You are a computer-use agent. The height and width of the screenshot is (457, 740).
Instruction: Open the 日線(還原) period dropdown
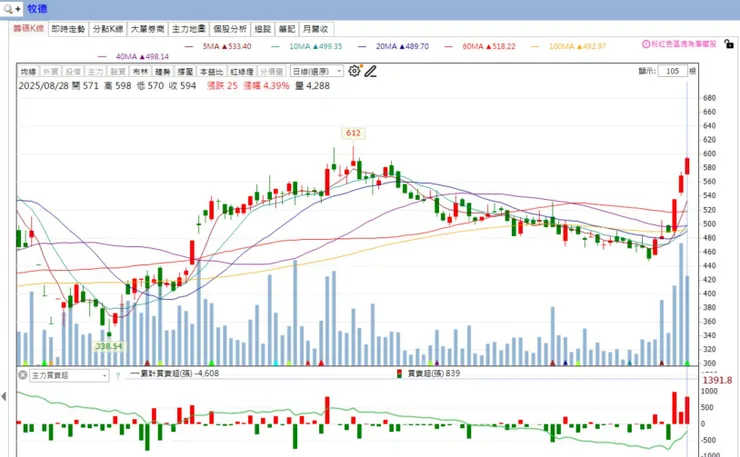[316, 71]
